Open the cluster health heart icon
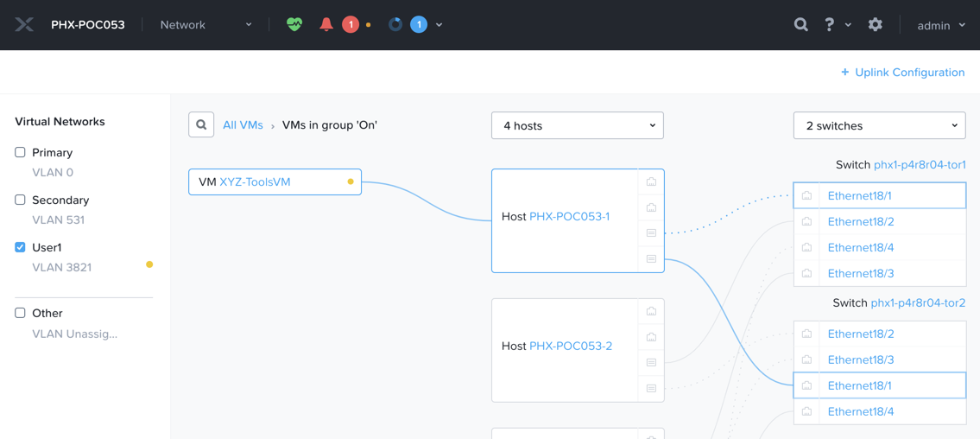The width and height of the screenshot is (980, 439). point(294,24)
